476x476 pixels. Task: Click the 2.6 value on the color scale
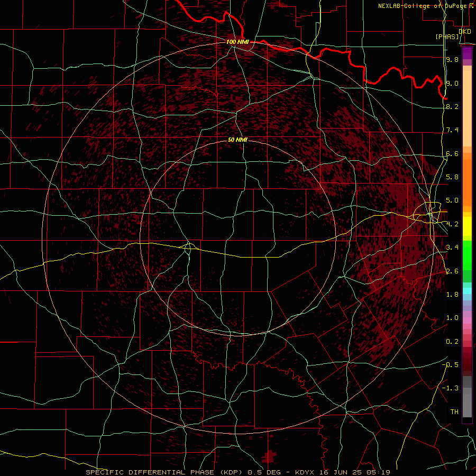tap(452, 271)
